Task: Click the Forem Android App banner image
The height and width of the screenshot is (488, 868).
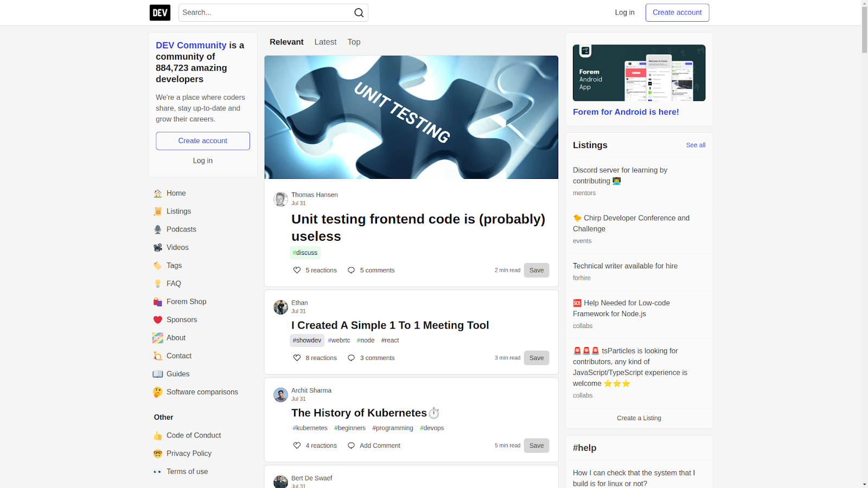Action: coord(639,73)
